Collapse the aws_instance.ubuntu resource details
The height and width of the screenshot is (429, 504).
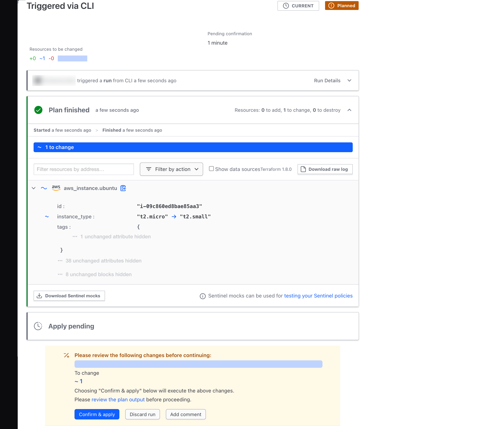coord(34,188)
